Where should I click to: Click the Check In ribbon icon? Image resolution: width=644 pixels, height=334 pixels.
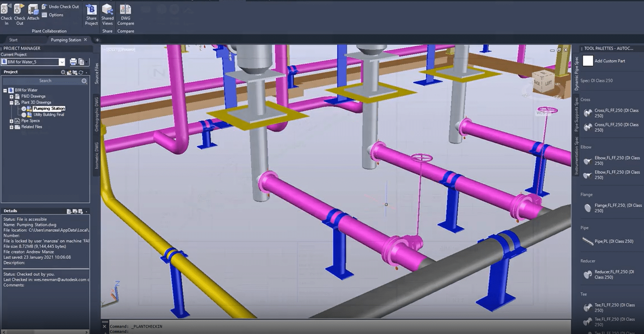click(x=6, y=9)
